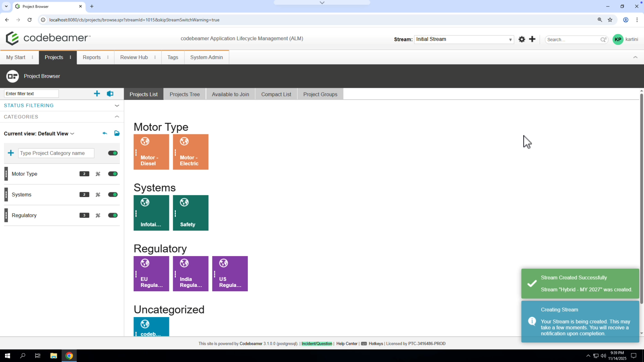The width and height of the screenshot is (644, 362).
Task: Click the search magnifier icon in Search box
Action: tap(603, 40)
